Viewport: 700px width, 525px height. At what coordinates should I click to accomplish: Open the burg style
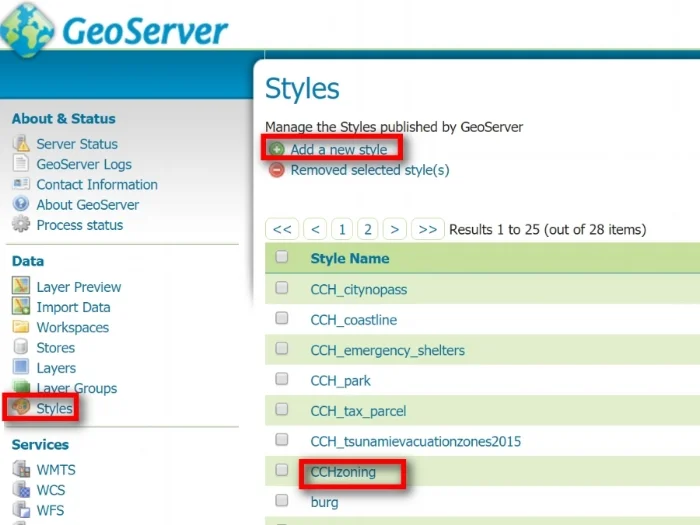point(324,502)
